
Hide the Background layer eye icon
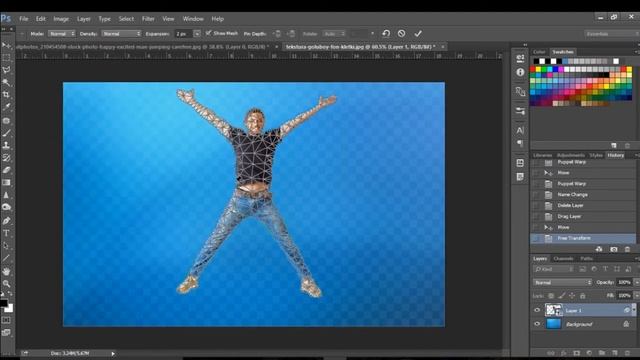(x=537, y=324)
